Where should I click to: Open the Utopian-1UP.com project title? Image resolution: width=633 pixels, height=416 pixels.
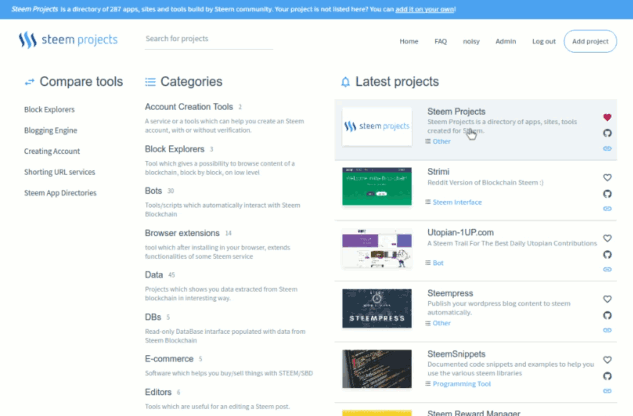coord(460,232)
